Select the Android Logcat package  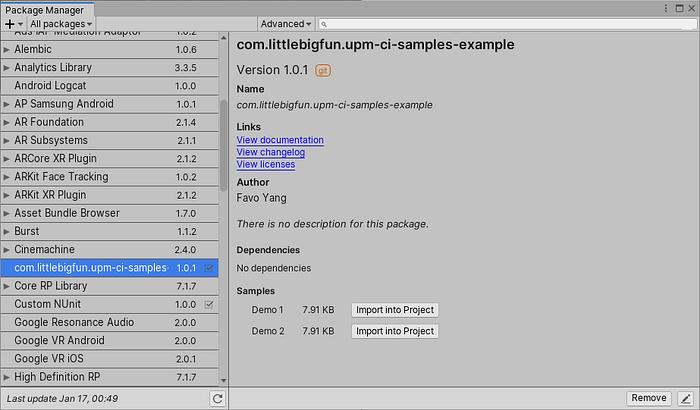point(110,86)
